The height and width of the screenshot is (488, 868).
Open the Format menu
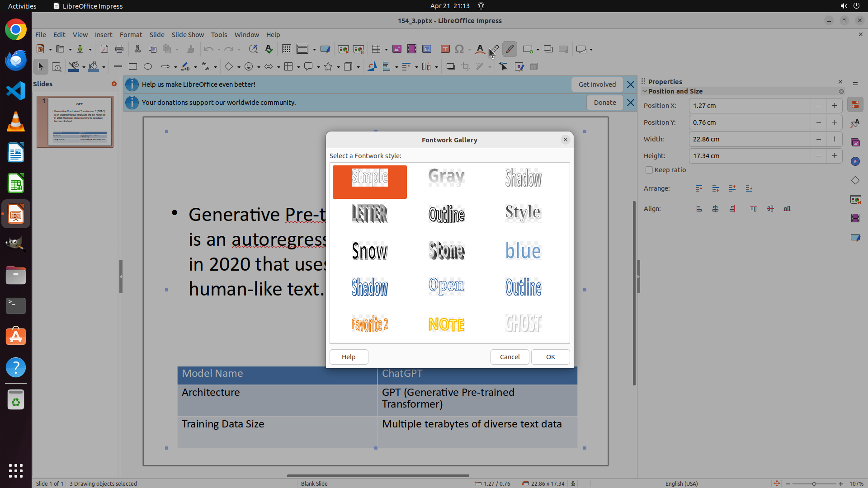pos(131,35)
